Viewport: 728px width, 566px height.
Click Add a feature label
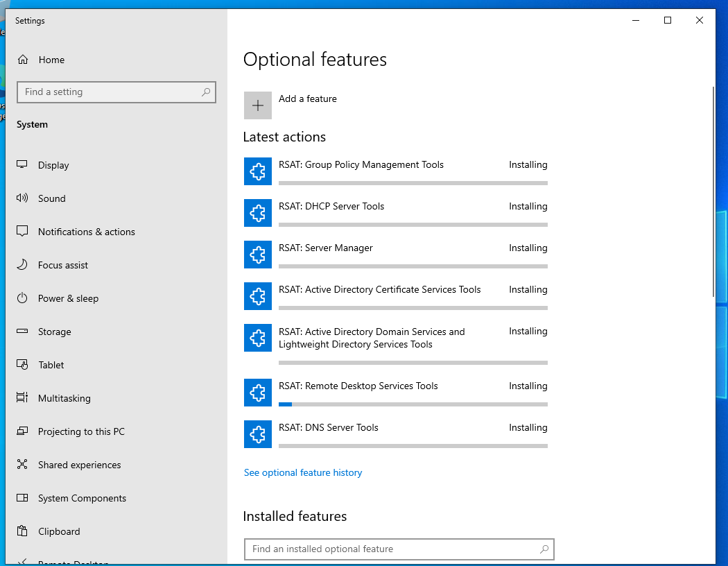307,98
